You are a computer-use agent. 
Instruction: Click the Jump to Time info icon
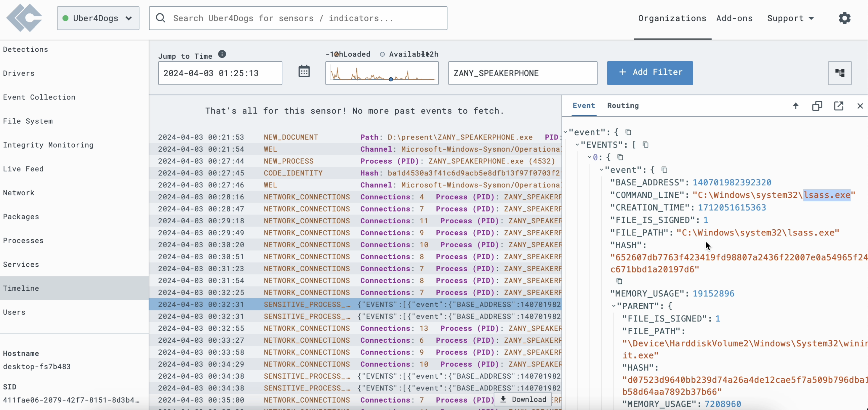pos(222,54)
